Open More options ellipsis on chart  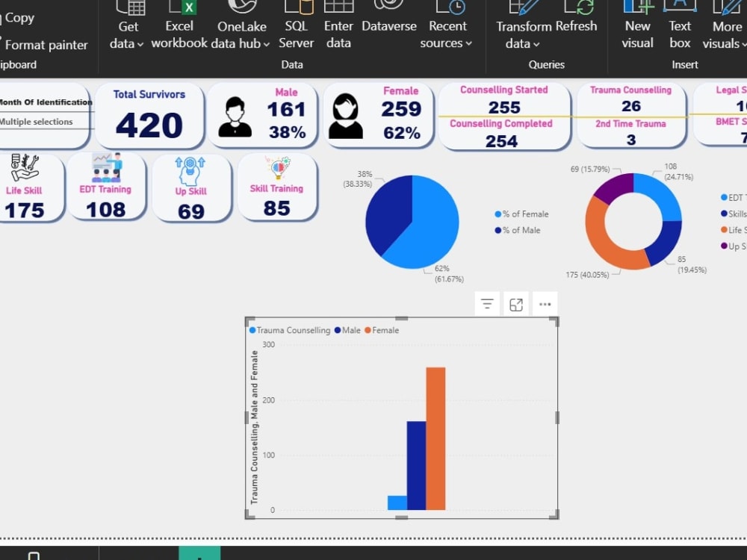545,304
